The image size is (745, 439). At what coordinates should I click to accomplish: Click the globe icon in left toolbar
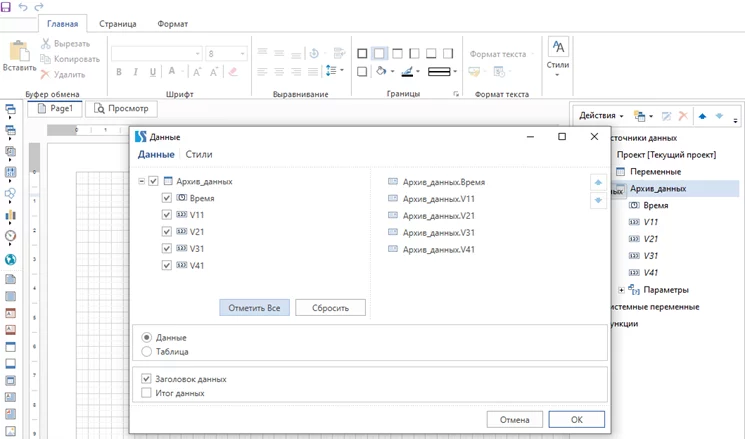tap(11, 259)
